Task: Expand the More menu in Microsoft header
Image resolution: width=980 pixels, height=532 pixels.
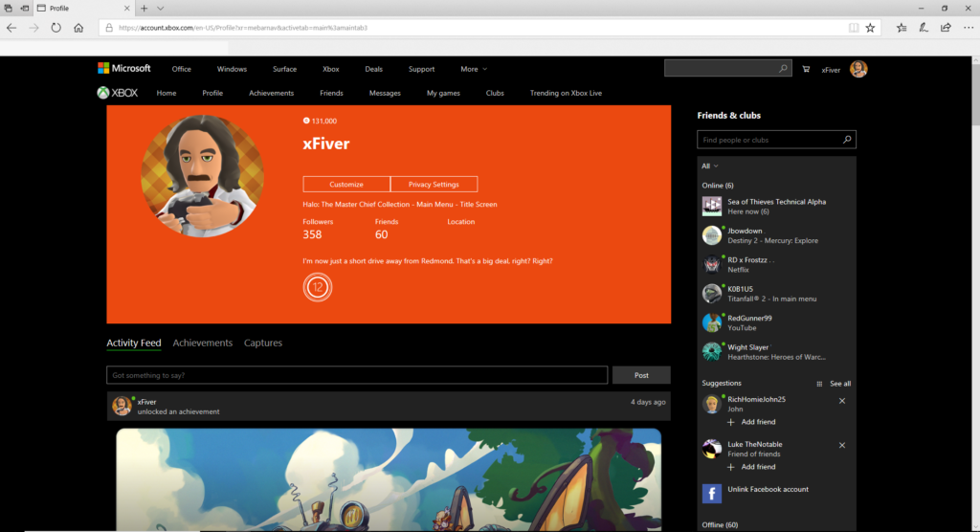Action: [x=474, y=69]
